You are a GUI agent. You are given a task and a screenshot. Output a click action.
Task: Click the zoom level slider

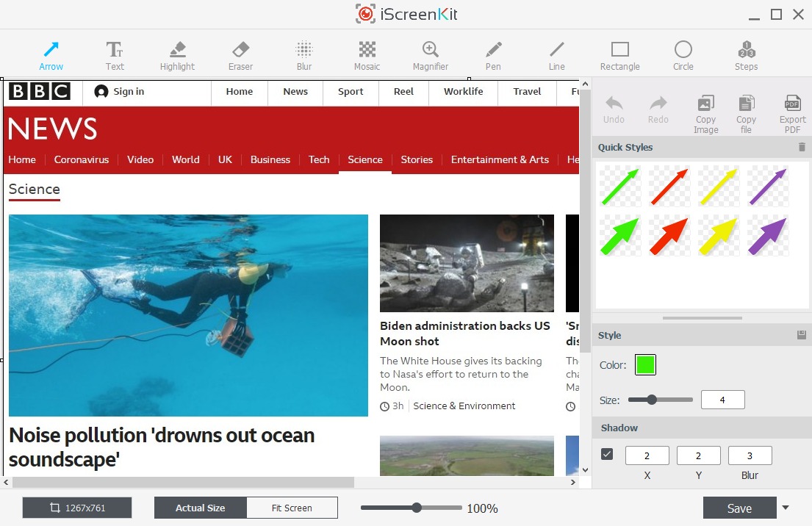click(x=412, y=508)
